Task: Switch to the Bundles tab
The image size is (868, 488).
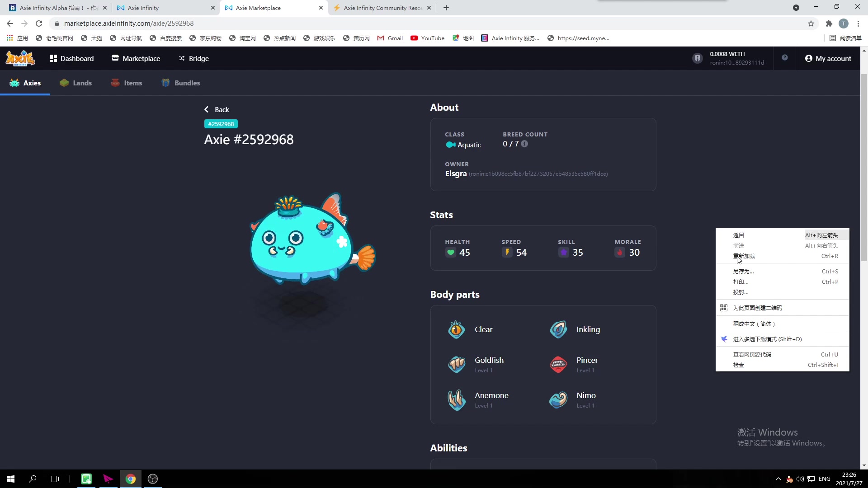Action: pos(181,83)
